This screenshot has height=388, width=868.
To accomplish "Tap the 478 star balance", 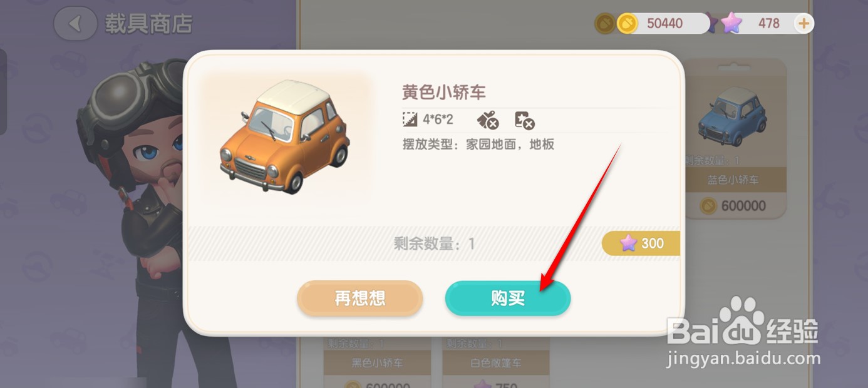I will (768, 24).
